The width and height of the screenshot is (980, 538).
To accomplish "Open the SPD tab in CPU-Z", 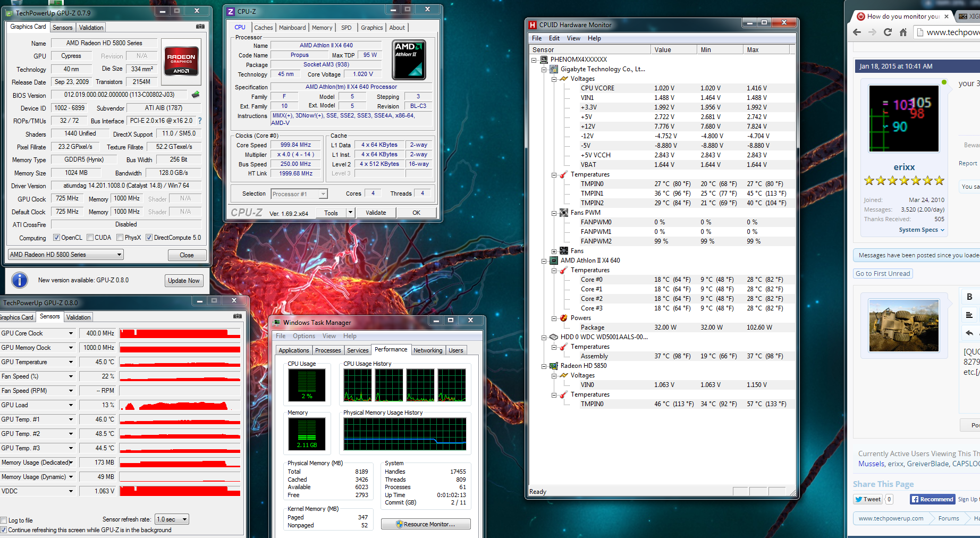I will [346, 28].
